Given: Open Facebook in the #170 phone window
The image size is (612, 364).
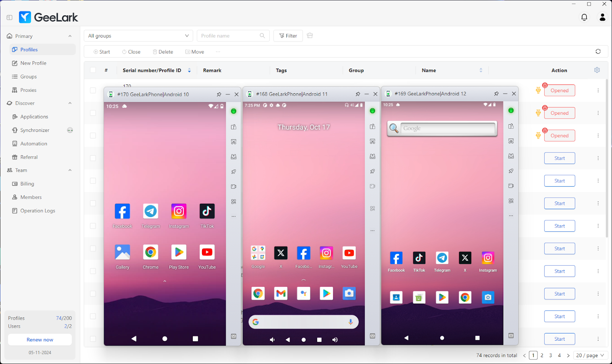Looking at the screenshot, I should point(122,211).
